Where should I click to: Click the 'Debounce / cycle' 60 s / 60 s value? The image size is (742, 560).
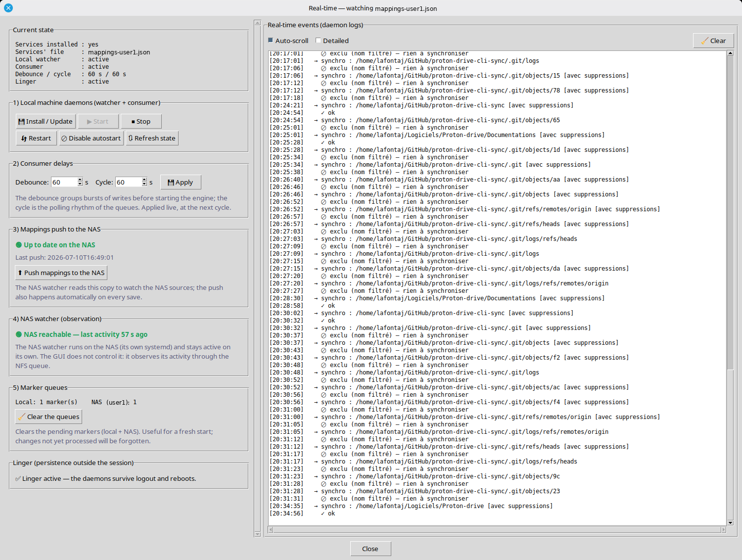[x=107, y=74]
